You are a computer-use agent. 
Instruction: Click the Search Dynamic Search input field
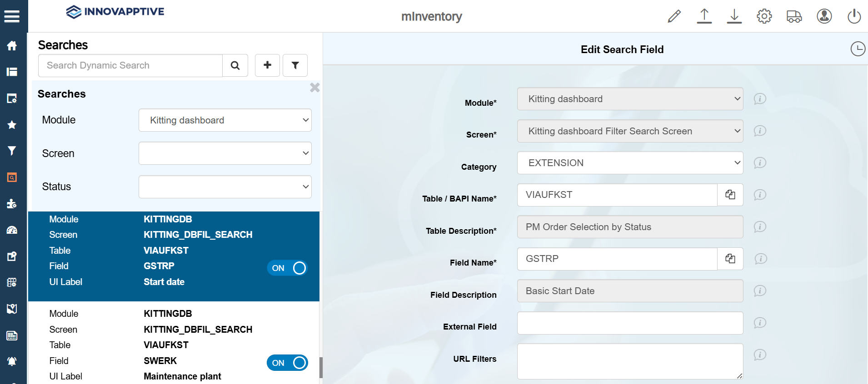pos(130,65)
